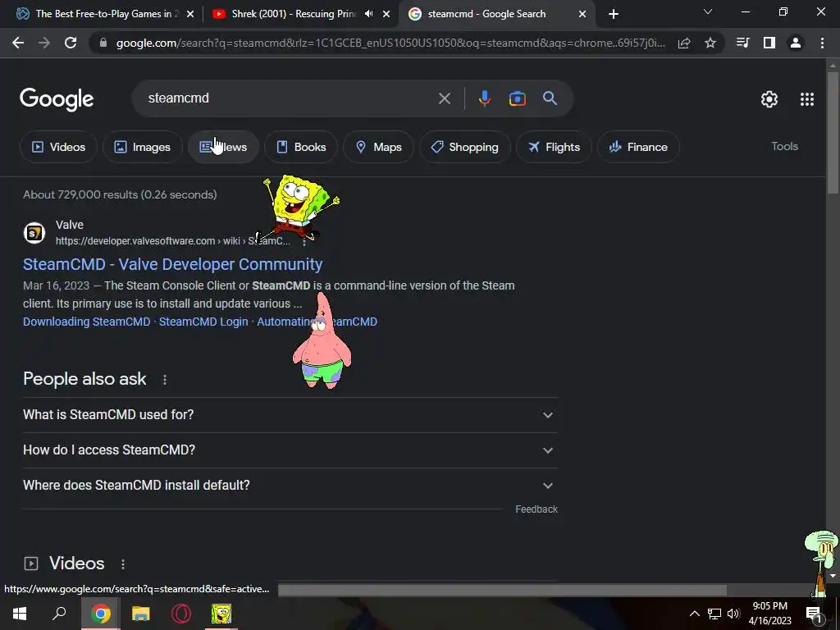Filter results by Flights
840x630 pixels.
(x=554, y=147)
